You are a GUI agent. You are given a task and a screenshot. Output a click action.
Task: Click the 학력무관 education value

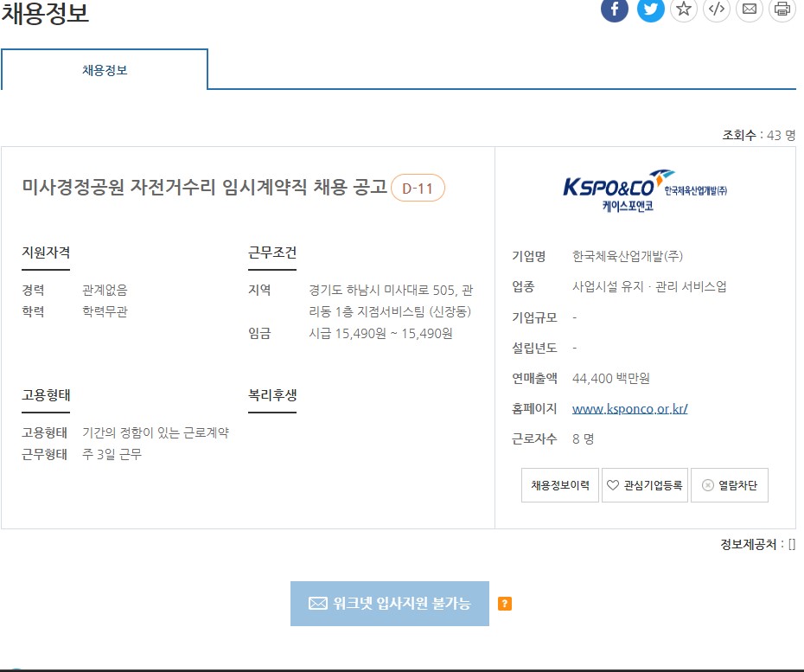(x=105, y=312)
